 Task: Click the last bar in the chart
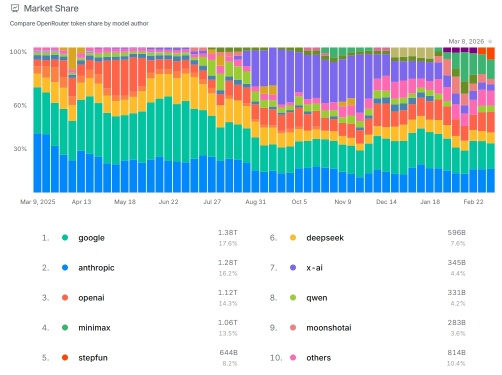(x=490, y=120)
